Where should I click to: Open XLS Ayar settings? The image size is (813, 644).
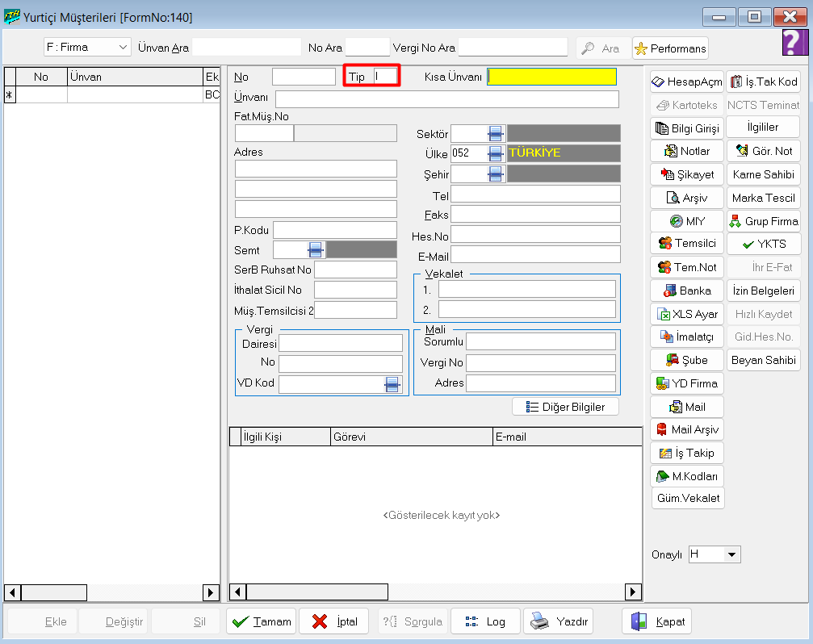[687, 314]
